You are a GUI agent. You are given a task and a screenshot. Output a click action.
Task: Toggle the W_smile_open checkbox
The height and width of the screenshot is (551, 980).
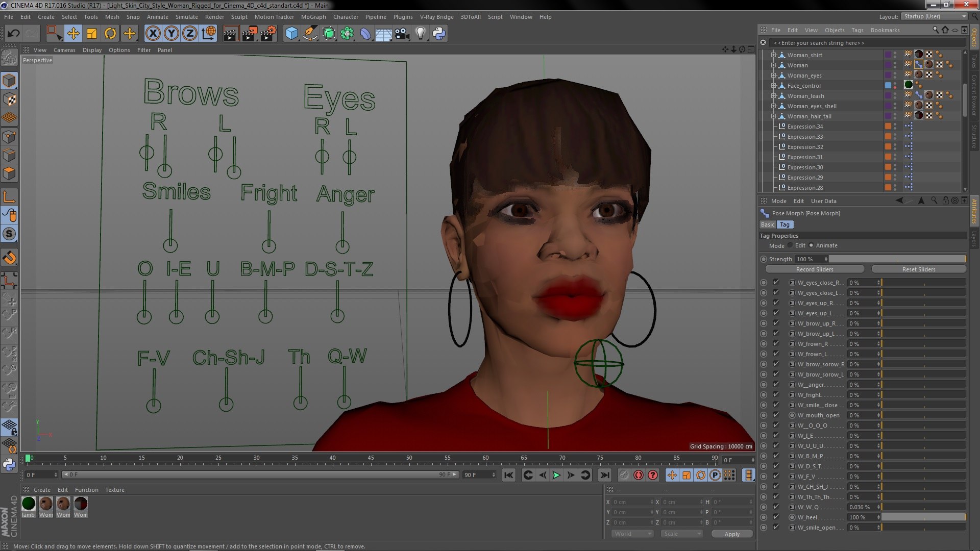(x=776, y=527)
